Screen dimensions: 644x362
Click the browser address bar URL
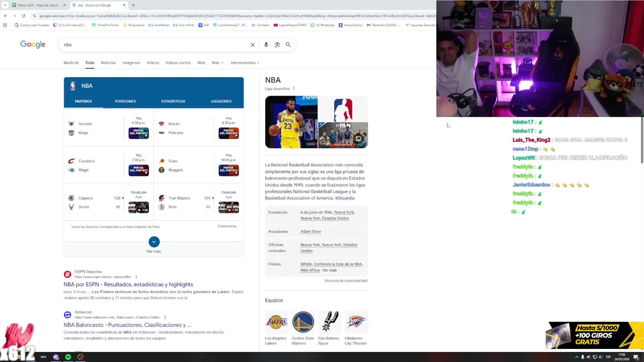pyautogui.click(x=234, y=16)
